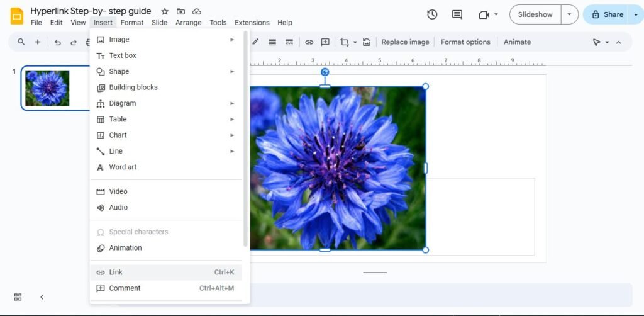This screenshot has height=316, width=644.
Task: Select Building blocks menu item
Action: (165, 87)
